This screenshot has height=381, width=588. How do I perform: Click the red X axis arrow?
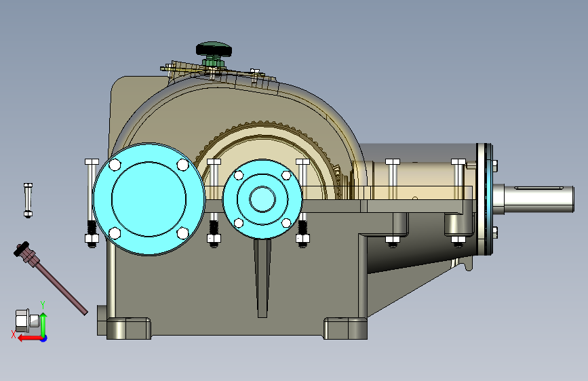30,338
